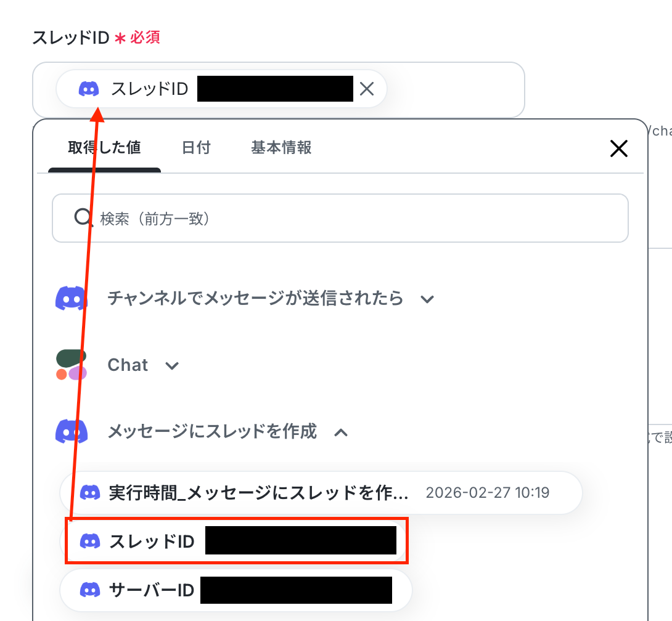672x621 pixels.
Task: Choose the スレッドID value in list
Action: (x=236, y=542)
